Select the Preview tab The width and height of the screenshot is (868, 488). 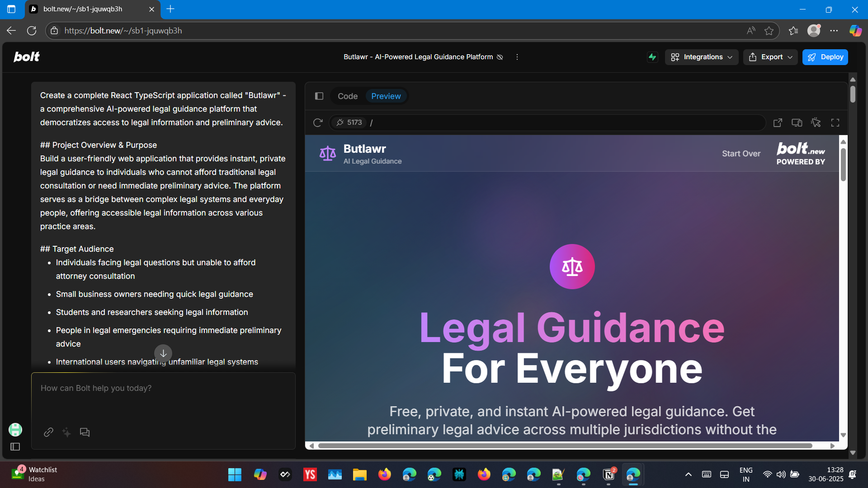(386, 96)
